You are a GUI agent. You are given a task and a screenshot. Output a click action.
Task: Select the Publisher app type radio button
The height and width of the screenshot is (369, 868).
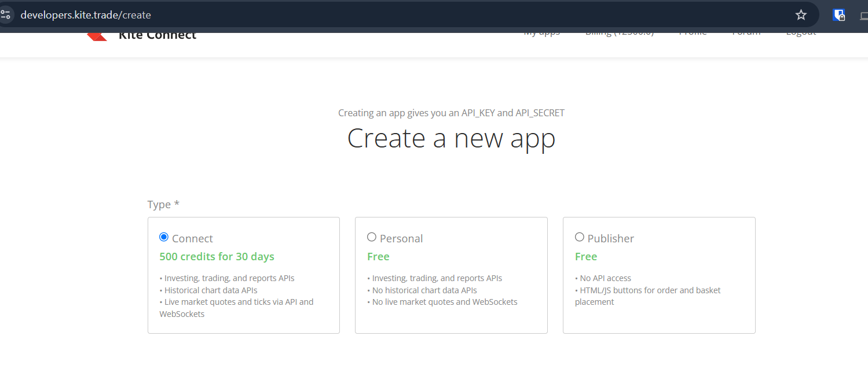click(x=580, y=237)
